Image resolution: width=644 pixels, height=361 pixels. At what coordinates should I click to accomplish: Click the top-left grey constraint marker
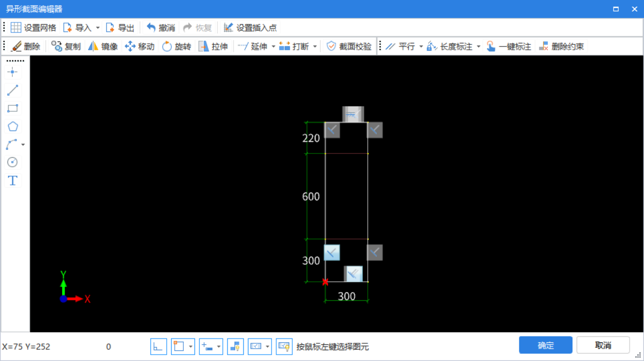click(x=332, y=130)
